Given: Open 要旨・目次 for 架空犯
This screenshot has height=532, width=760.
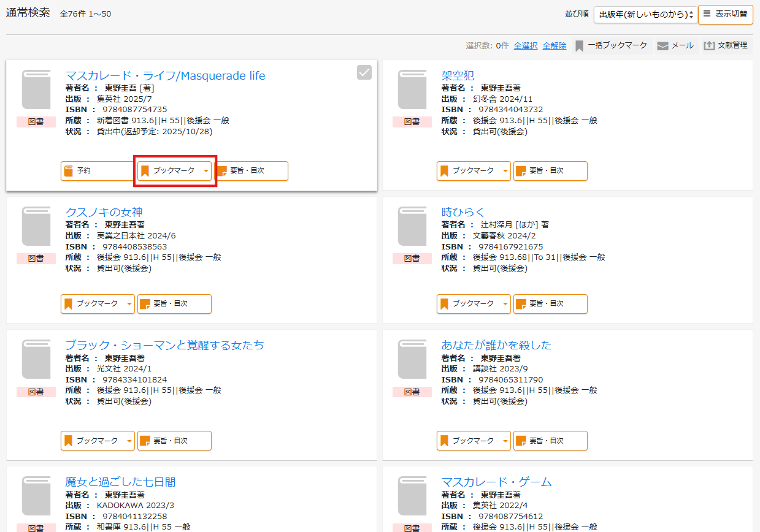Looking at the screenshot, I should (550, 171).
